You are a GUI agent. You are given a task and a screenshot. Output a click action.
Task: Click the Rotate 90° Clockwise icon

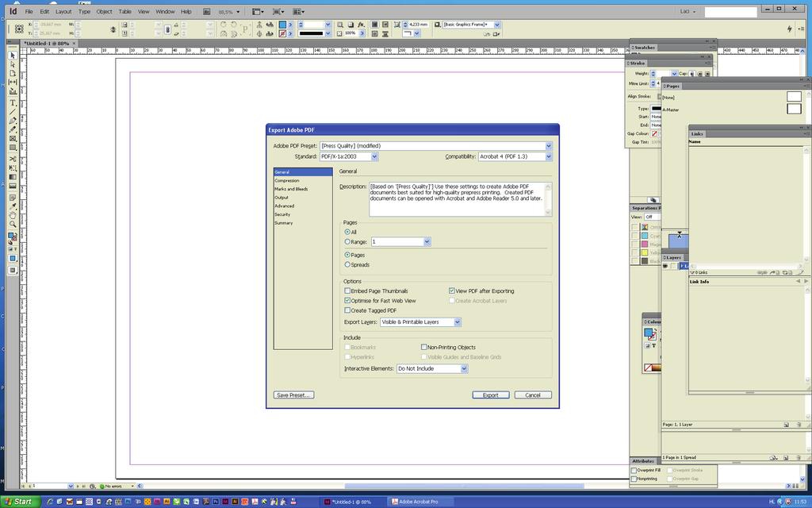(223, 25)
